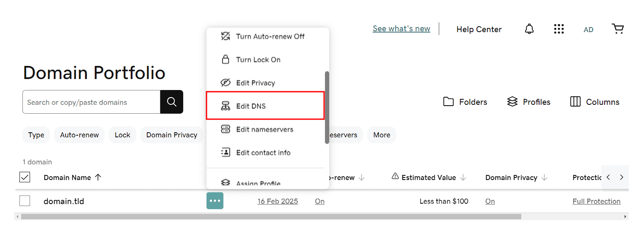Open the See what's new link
Image resolution: width=644 pixels, height=232 pixels.
click(401, 29)
